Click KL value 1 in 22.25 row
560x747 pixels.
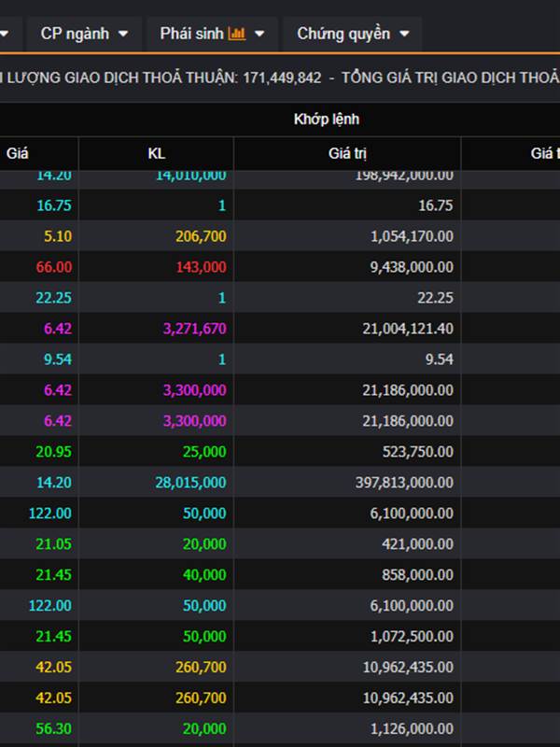(222, 298)
